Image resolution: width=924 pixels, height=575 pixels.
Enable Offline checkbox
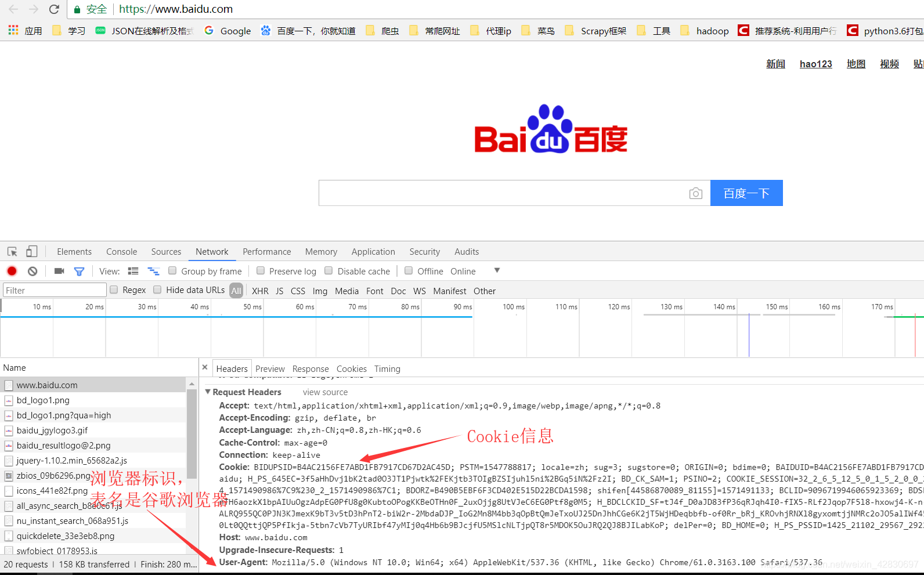[409, 270]
